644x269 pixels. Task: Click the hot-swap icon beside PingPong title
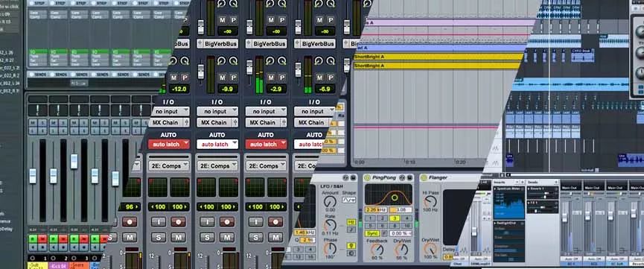402,177
